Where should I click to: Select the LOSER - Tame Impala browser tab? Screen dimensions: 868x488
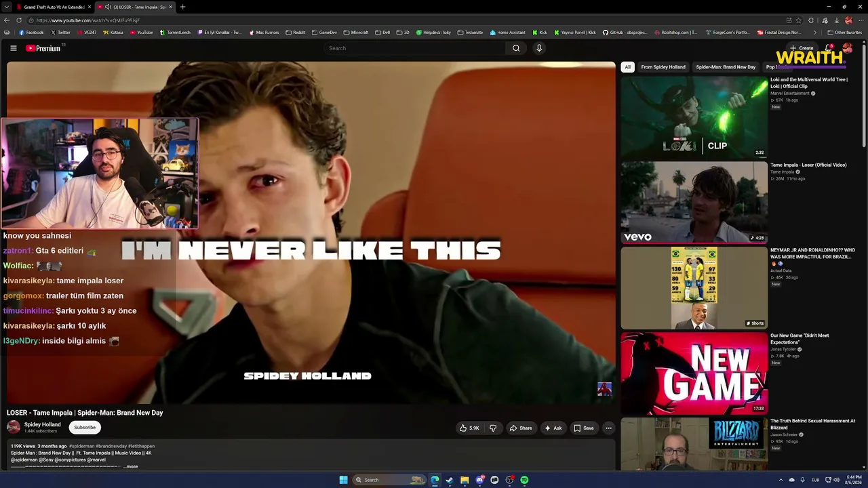135,7
